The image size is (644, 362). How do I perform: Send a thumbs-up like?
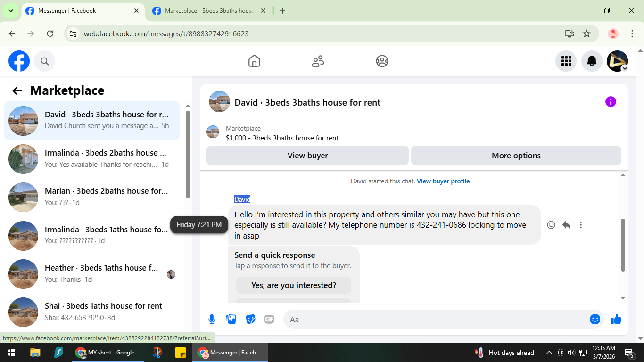(x=616, y=320)
